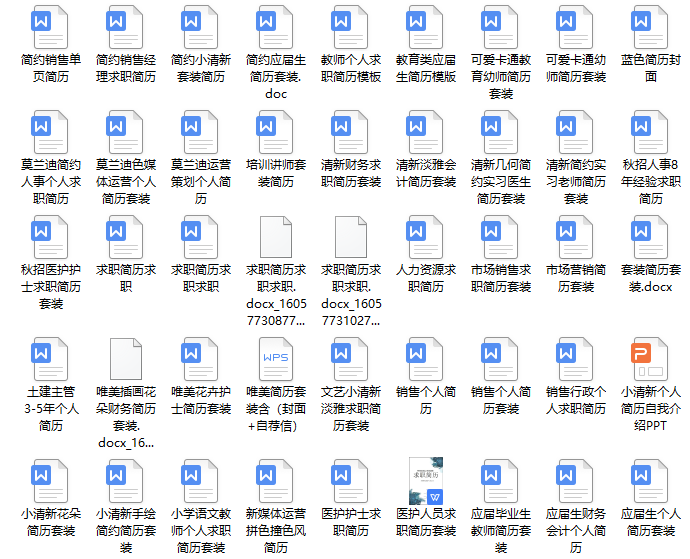Select the blank icon of 唯美插画花朵财务简历套装

coord(126,359)
